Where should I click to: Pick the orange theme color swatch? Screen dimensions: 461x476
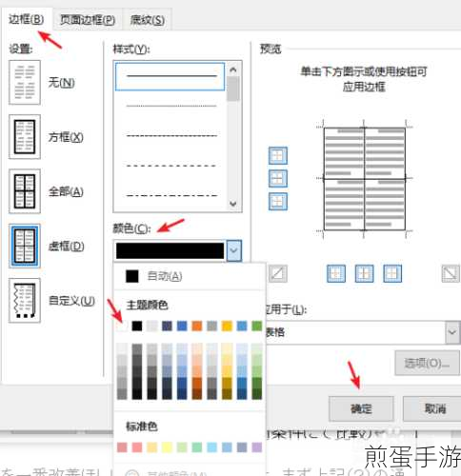(197, 326)
